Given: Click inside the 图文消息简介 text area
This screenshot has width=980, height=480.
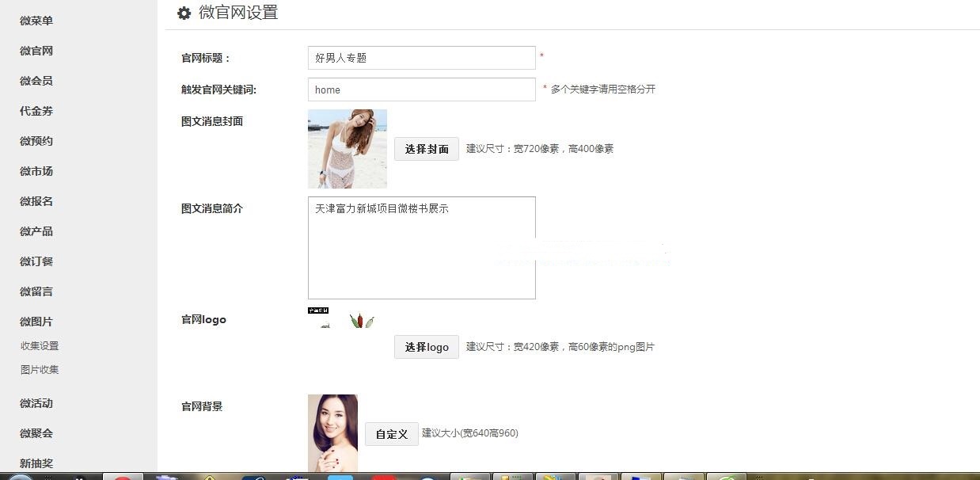Looking at the screenshot, I should (x=421, y=247).
